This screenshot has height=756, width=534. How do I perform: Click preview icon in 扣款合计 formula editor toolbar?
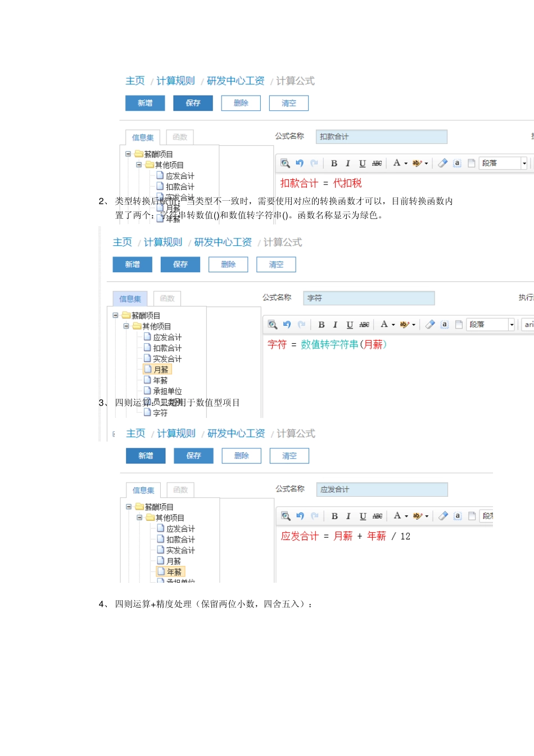(x=286, y=163)
